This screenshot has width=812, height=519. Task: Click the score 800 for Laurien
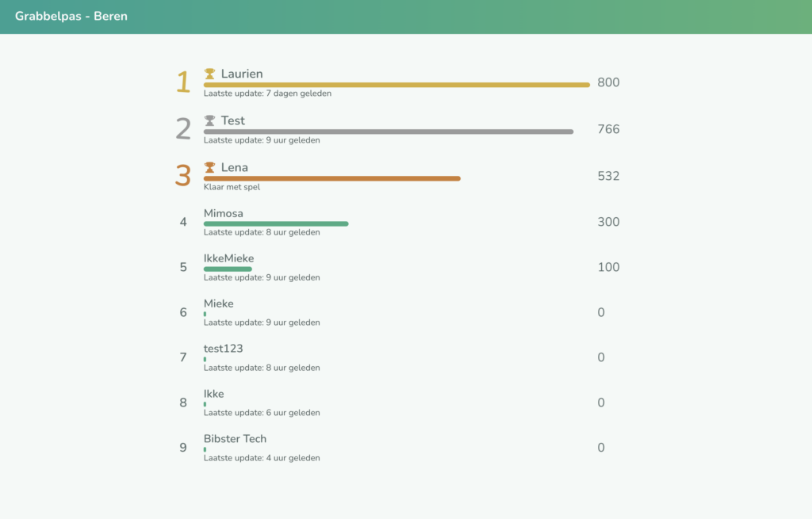click(x=608, y=82)
